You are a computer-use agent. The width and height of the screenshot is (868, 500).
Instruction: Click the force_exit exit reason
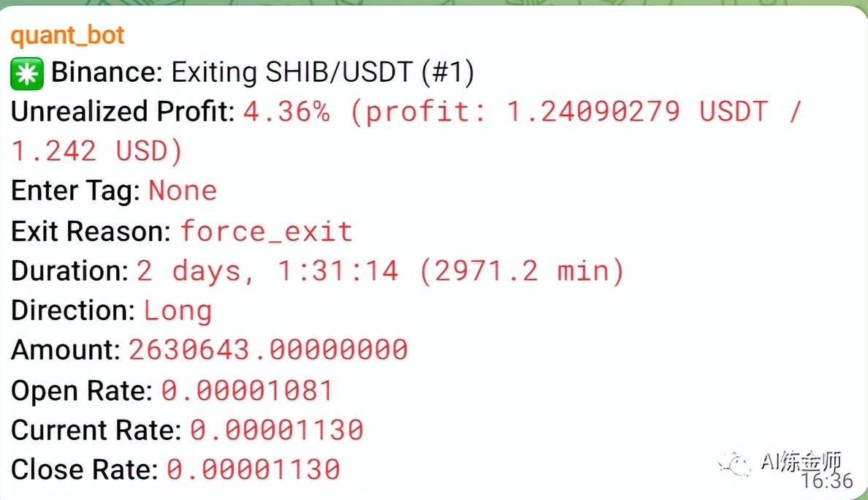click(266, 231)
